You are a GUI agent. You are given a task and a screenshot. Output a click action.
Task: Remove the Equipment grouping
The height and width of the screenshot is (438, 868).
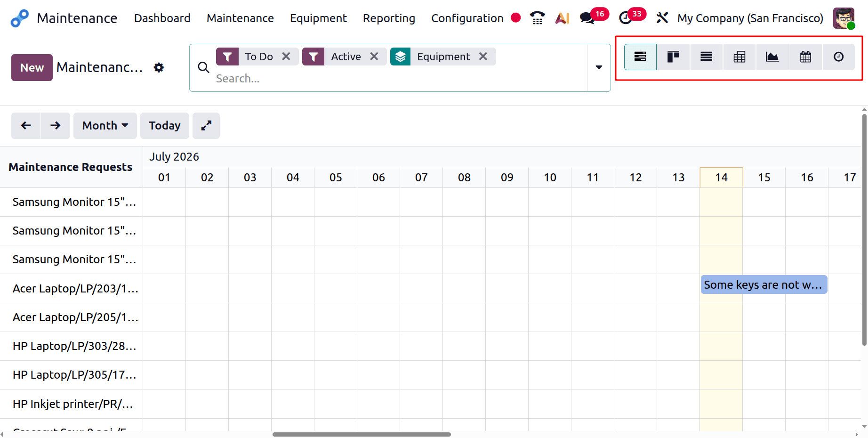[483, 57]
